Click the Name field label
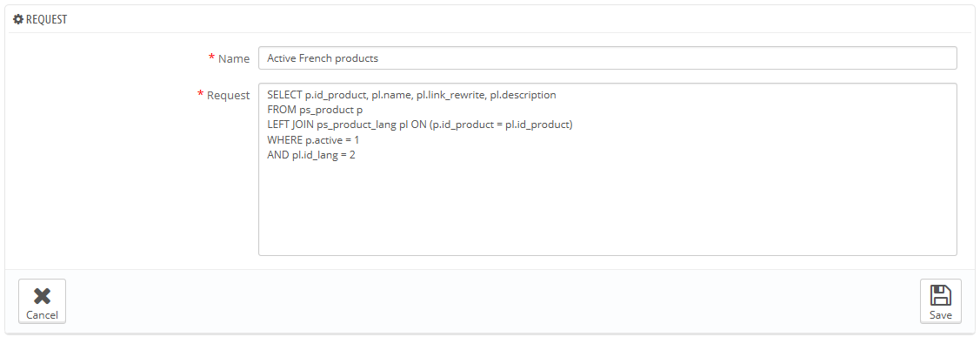 tap(234, 58)
